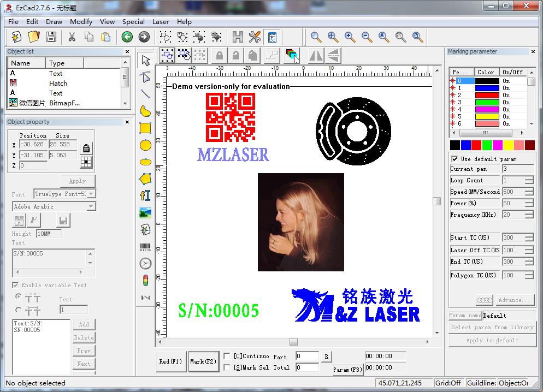The height and width of the screenshot is (392, 543).
Task: Click the Advance... button
Action: click(514, 300)
